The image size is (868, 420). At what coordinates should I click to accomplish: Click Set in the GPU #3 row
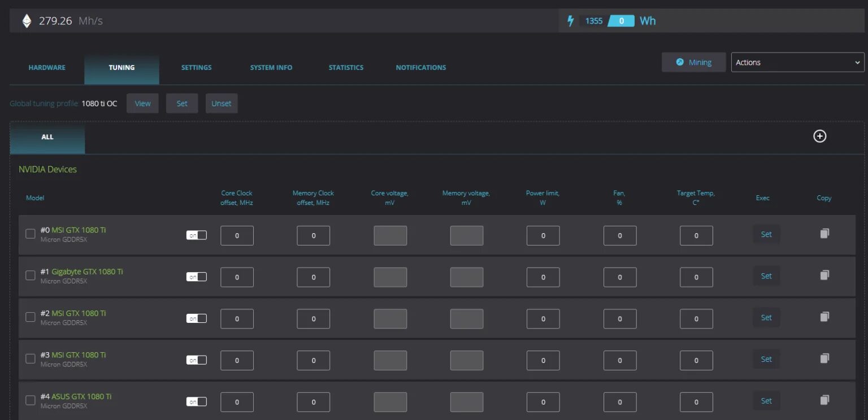pyautogui.click(x=766, y=359)
